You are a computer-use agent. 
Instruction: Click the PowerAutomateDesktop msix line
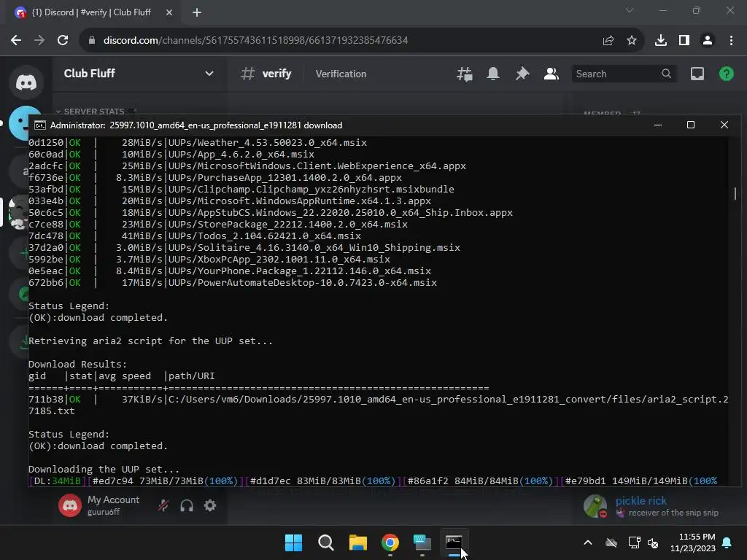tap(233, 282)
